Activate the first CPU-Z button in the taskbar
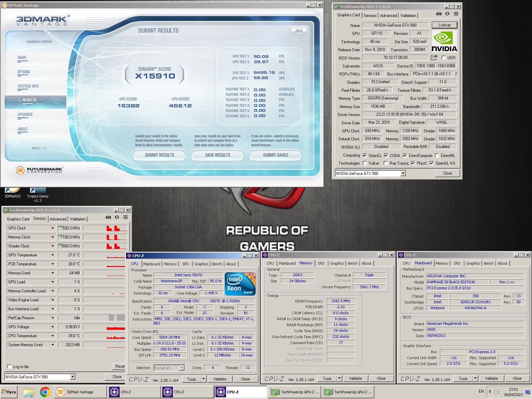Image resolution: width=532 pixels, height=399 pixels. pos(134,392)
